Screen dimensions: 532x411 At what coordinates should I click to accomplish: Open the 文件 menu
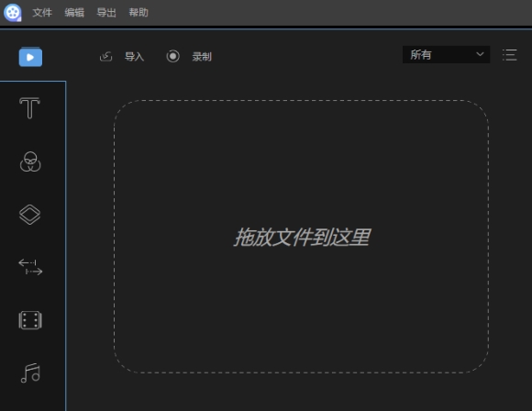click(42, 13)
